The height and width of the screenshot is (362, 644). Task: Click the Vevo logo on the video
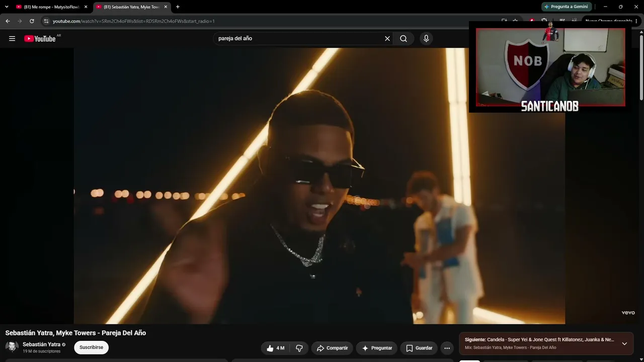coord(628,313)
